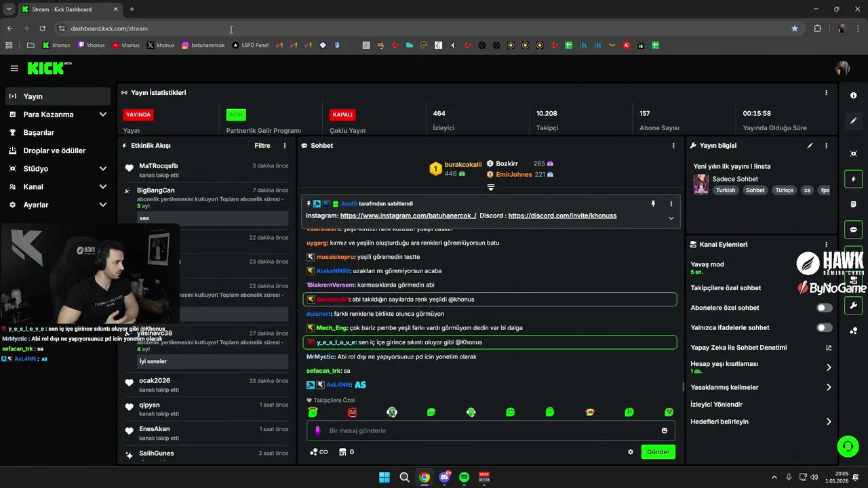
Task: Toggle Abonelere özel sohbet switch
Action: pyautogui.click(x=824, y=308)
